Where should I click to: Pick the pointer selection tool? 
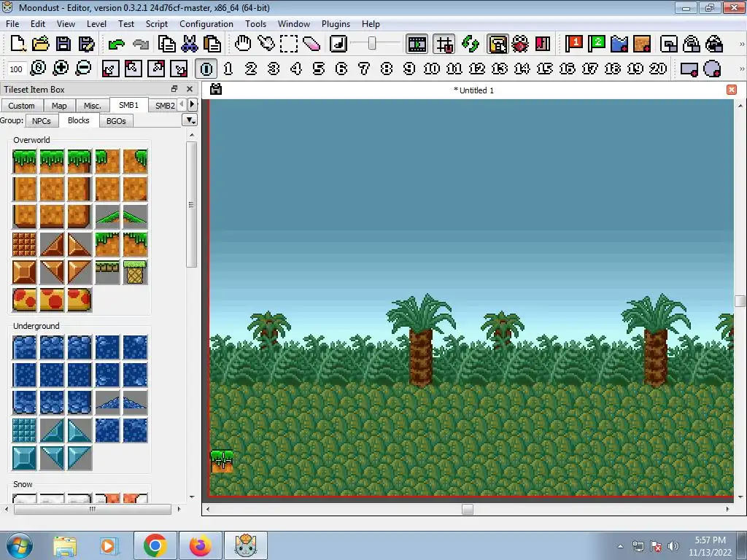pyautogui.click(x=266, y=44)
